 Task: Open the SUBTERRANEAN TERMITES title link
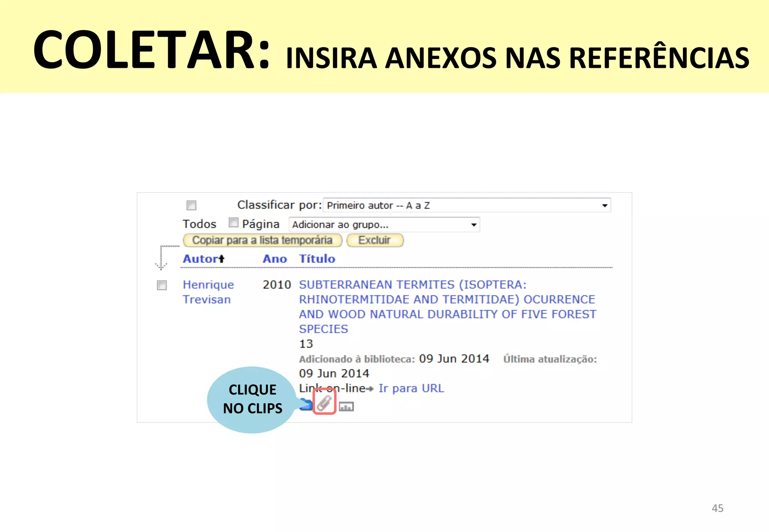pos(447,307)
